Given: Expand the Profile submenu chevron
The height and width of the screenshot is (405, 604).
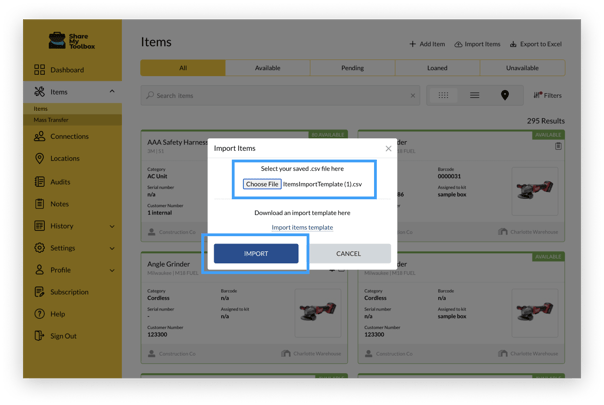Looking at the screenshot, I should pos(112,270).
